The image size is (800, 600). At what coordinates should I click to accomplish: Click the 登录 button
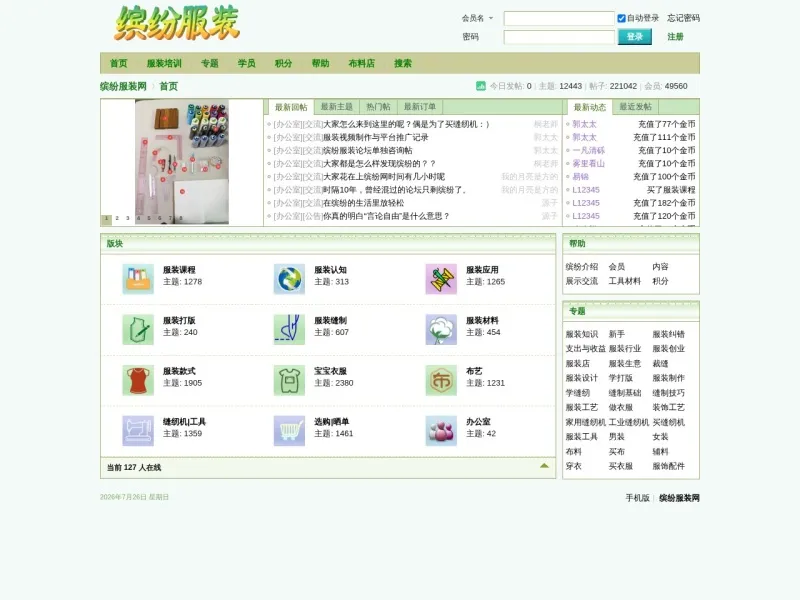coord(635,37)
